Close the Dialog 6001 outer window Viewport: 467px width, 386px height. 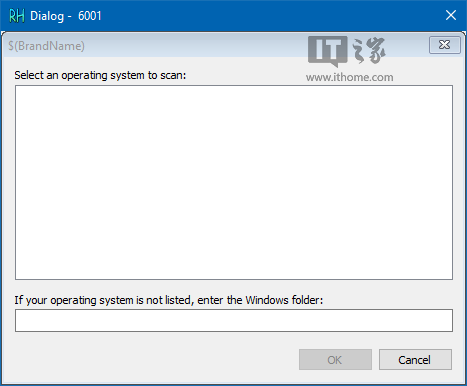click(451, 15)
